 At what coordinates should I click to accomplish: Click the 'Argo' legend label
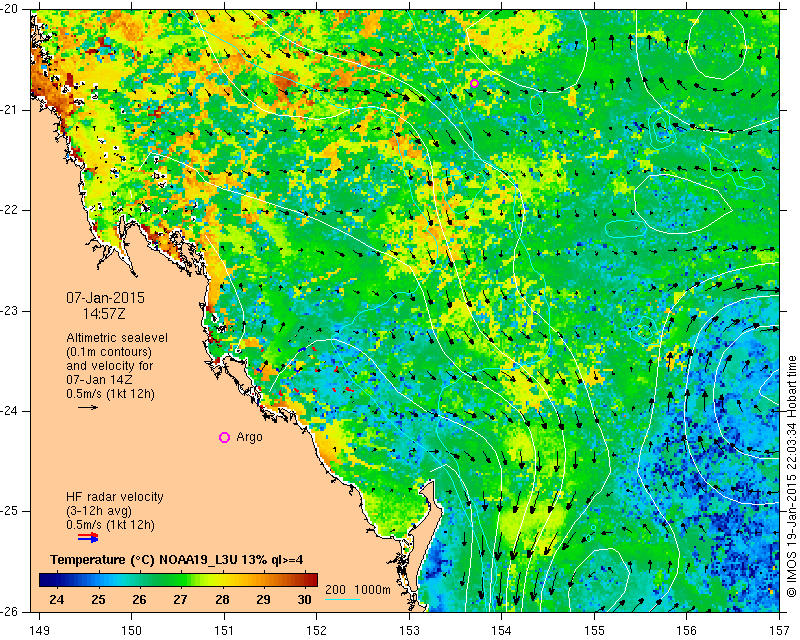pyautogui.click(x=249, y=437)
